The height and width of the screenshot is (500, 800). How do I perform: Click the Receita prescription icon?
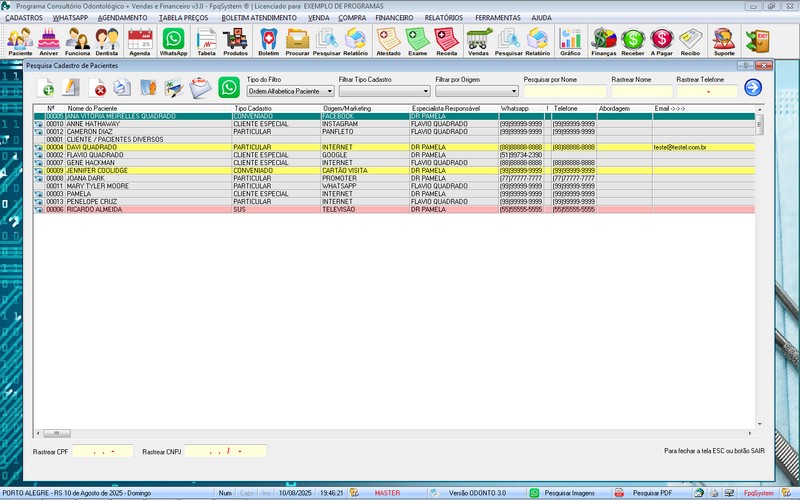pos(446,41)
